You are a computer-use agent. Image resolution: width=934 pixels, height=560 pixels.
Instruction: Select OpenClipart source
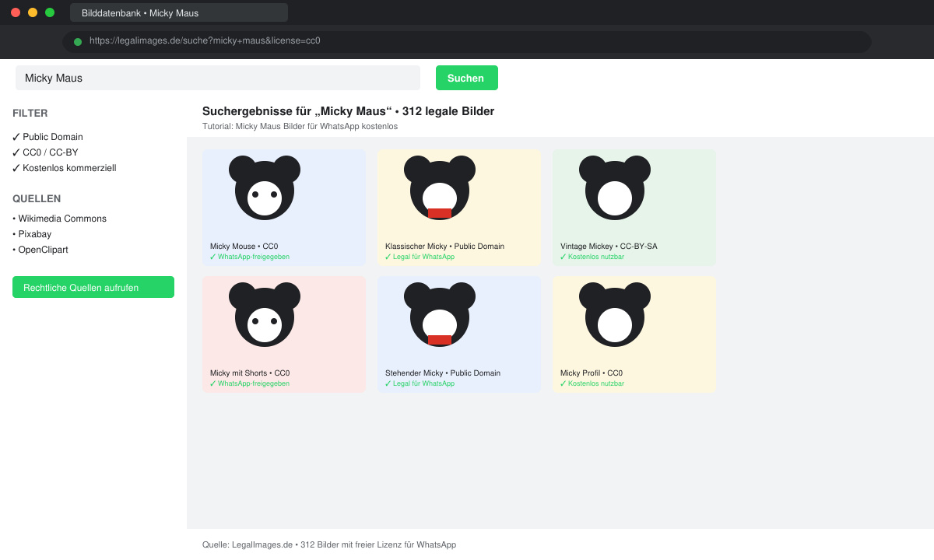click(40, 250)
